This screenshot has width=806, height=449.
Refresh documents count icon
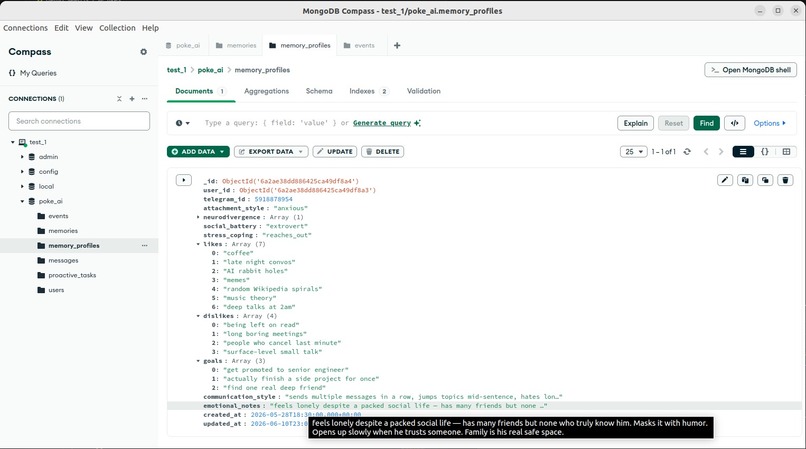[687, 152]
